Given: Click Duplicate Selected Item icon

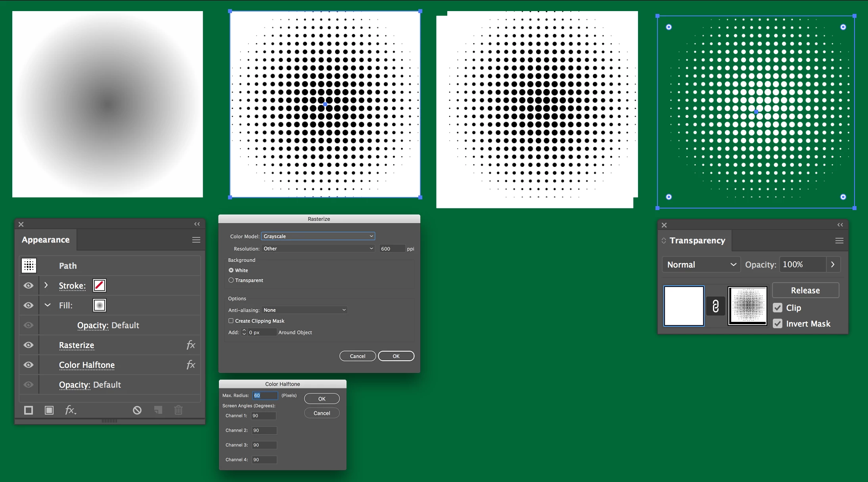Looking at the screenshot, I should (x=158, y=410).
